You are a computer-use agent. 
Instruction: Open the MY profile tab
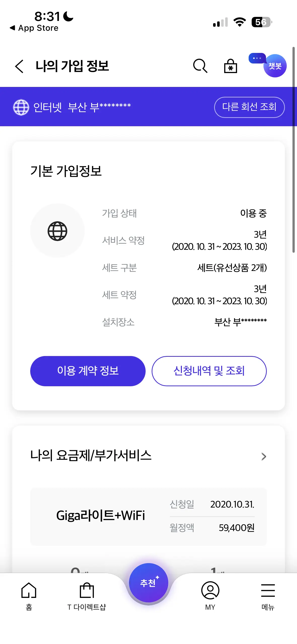tap(210, 596)
